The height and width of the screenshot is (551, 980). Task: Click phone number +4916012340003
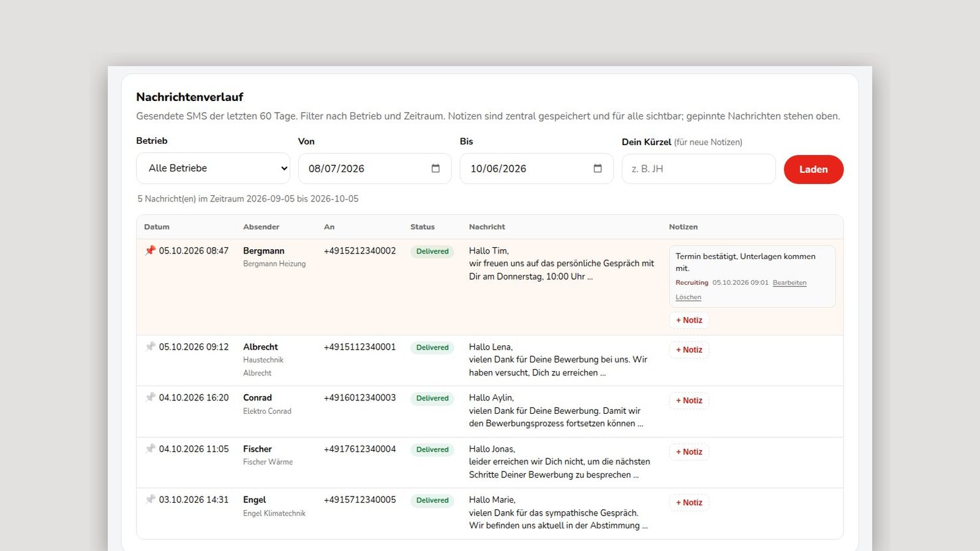click(360, 398)
